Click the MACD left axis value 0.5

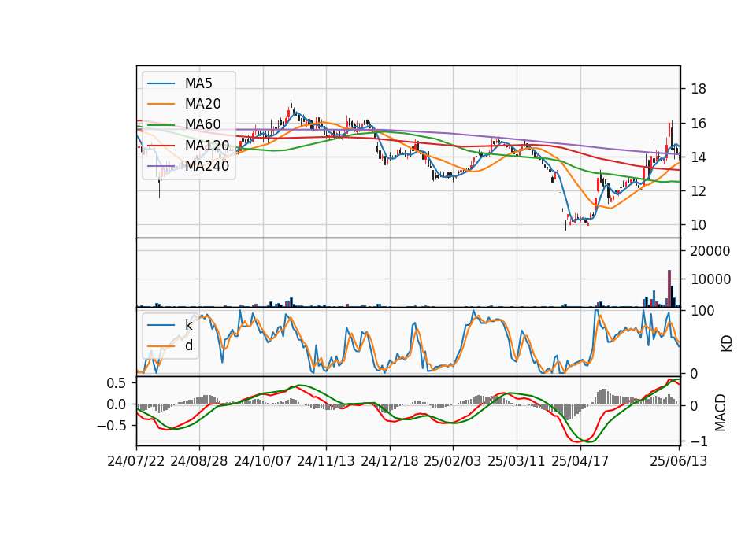(x=116, y=383)
